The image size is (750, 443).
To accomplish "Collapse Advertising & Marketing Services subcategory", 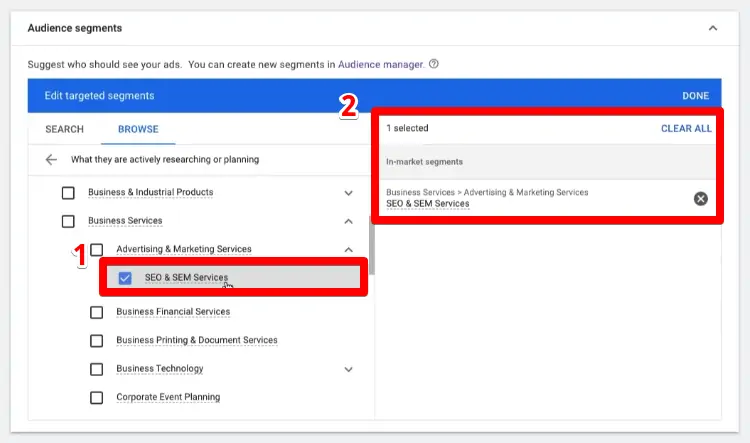I will [348, 249].
